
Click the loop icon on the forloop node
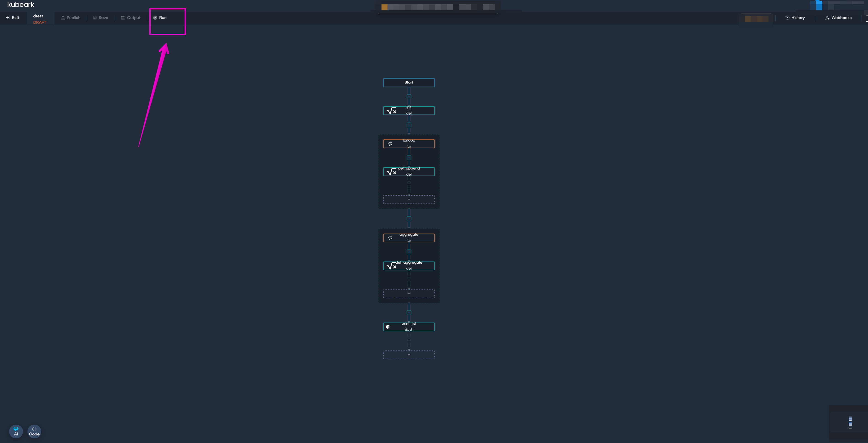pos(390,144)
